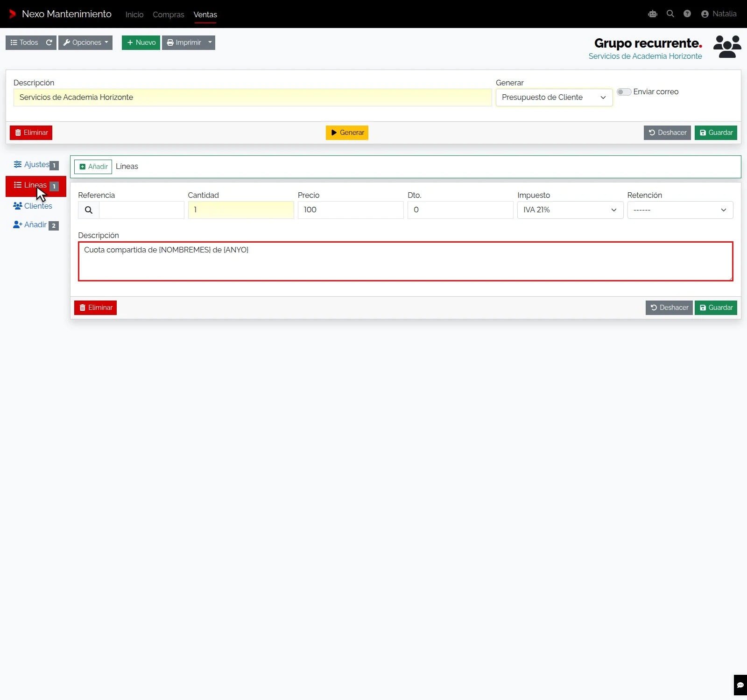Image resolution: width=747 pixels, height=700 pixels.
Task: Click the line Descripción text area
Action: point(406,261)
